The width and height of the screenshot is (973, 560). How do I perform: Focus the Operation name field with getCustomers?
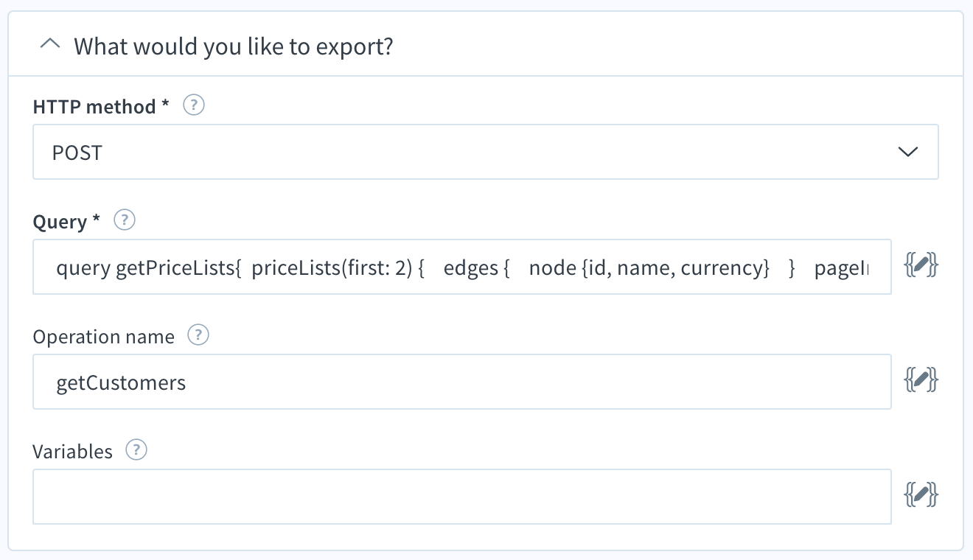(x=462, y=382)
